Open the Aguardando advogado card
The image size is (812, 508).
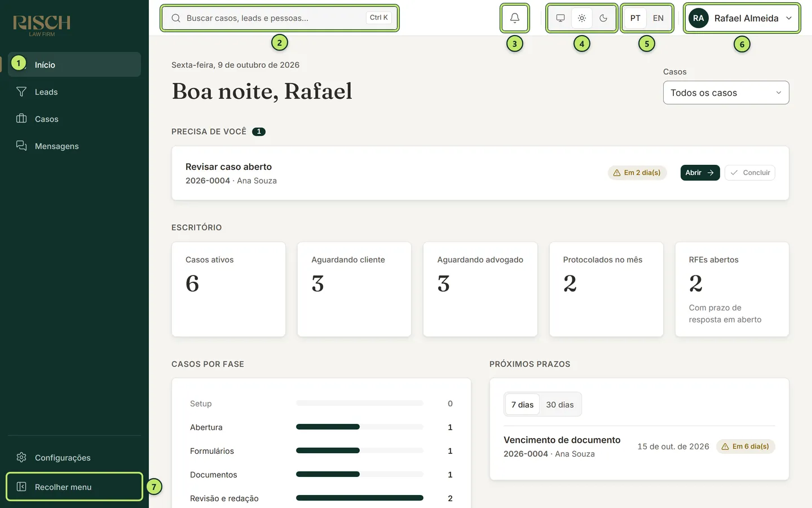pyautogui.click(x=480, y=290)
